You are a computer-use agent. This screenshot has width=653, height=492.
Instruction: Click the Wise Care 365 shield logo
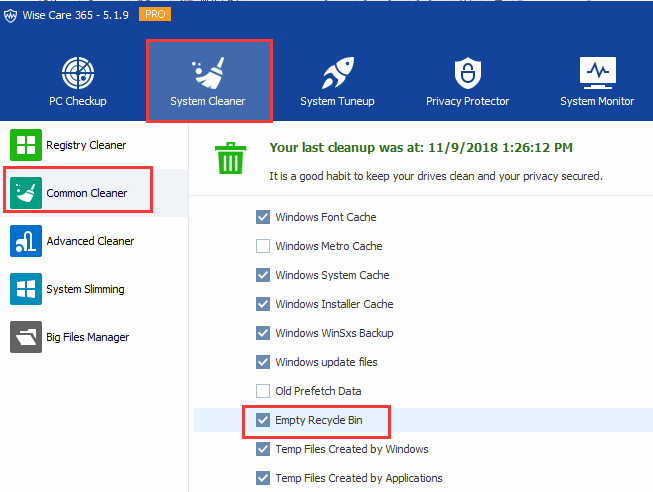tap(10, 16)
